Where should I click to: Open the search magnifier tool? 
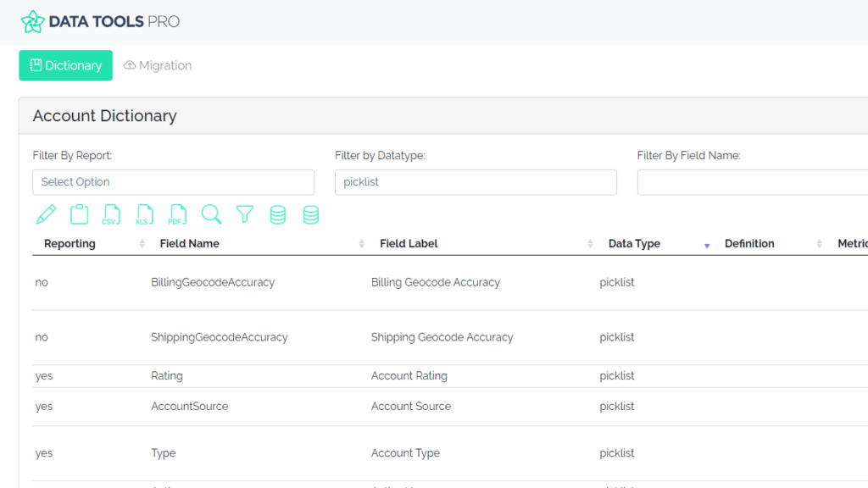[211, 214]
